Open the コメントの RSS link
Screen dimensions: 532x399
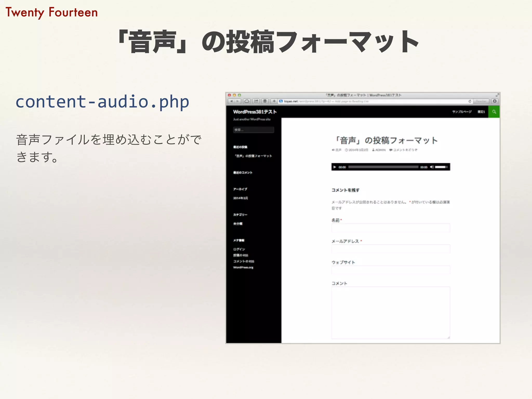coord(244,261)
